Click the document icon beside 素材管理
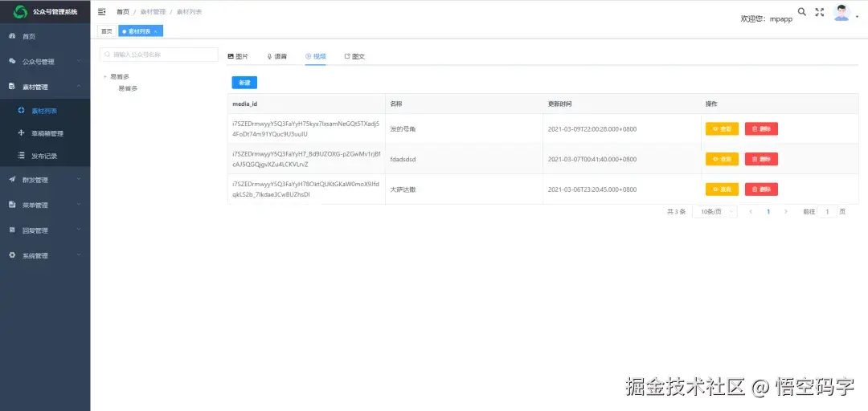The height and width of the screenshot is (411, 868). [x=12, y=87]
